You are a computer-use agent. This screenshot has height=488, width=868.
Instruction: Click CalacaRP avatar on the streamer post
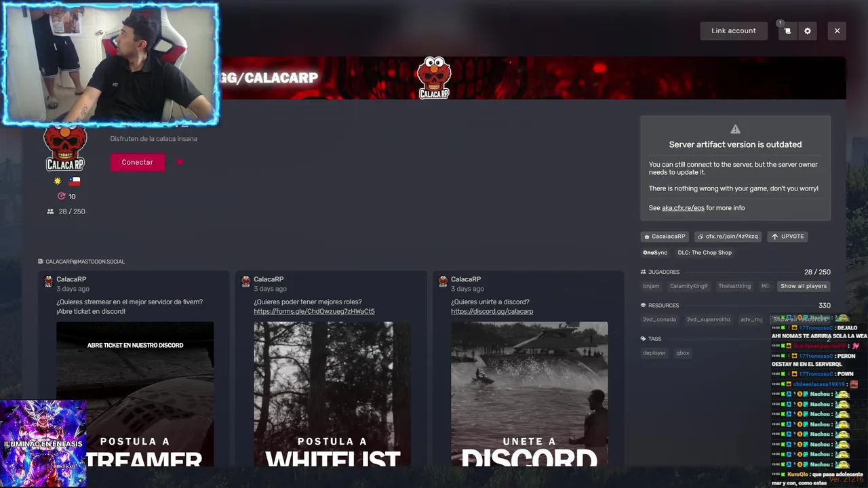(49, 281)
